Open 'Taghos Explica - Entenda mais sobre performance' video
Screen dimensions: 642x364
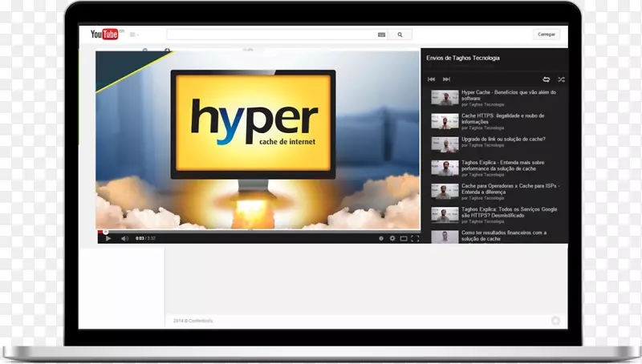point(503,165)
